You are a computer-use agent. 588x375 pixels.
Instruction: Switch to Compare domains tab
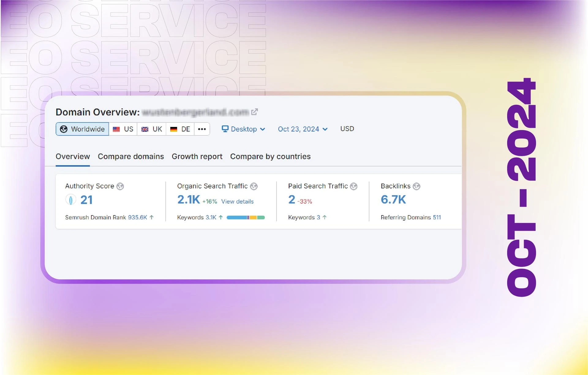(131, 157)
